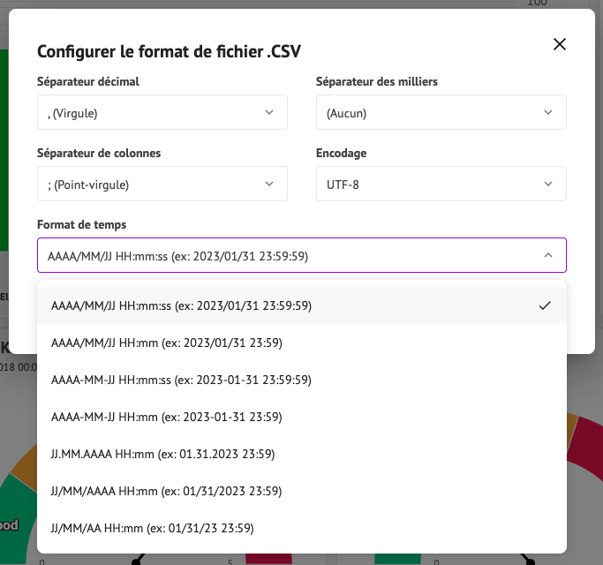Collapse Format de temps list via its arrow
The height and width of the screenshot is (565, 603).
click(x=548, y=255)
